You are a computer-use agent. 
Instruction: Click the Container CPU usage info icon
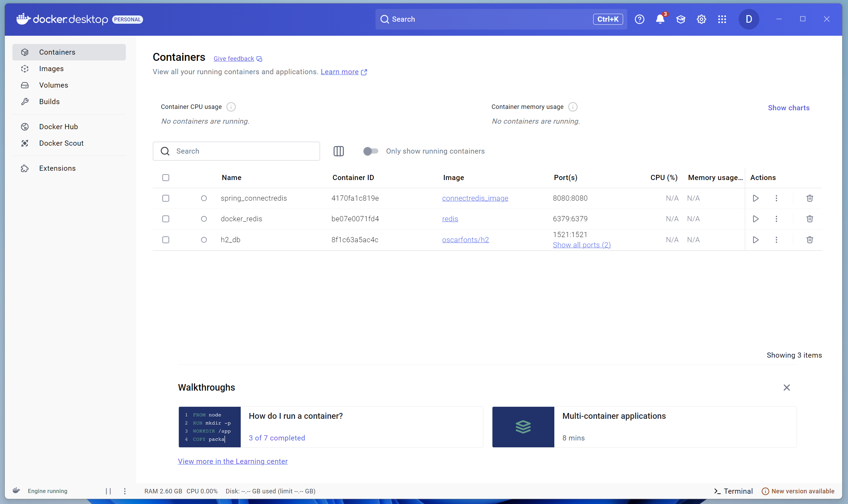[x=231, y=107]
